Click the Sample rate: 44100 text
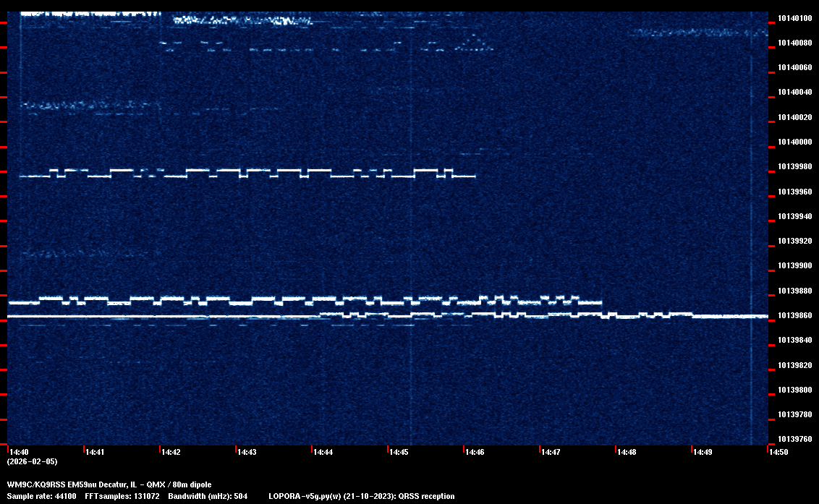This screenshot has width=819, height=504. pos(41,496)
